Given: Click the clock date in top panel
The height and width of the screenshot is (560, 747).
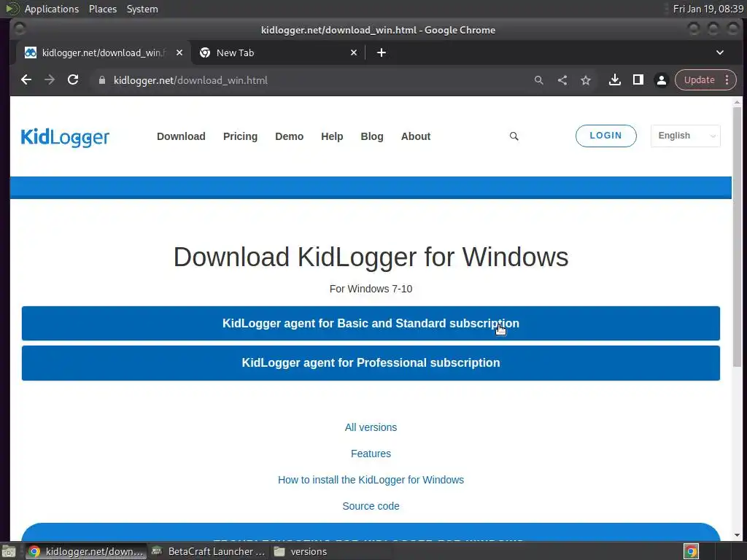Looking at the screenshot, I should pyautogui.click(x=708, y=9).
